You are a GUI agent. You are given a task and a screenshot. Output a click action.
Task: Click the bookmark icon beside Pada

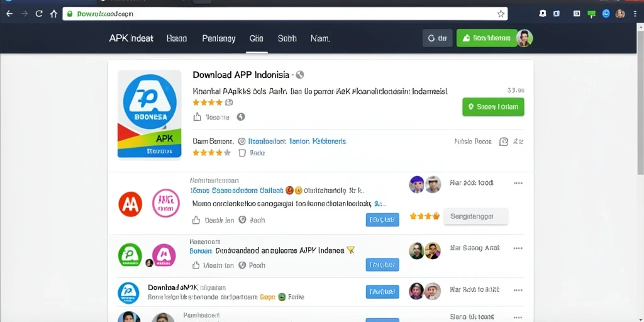click(242, 153)
